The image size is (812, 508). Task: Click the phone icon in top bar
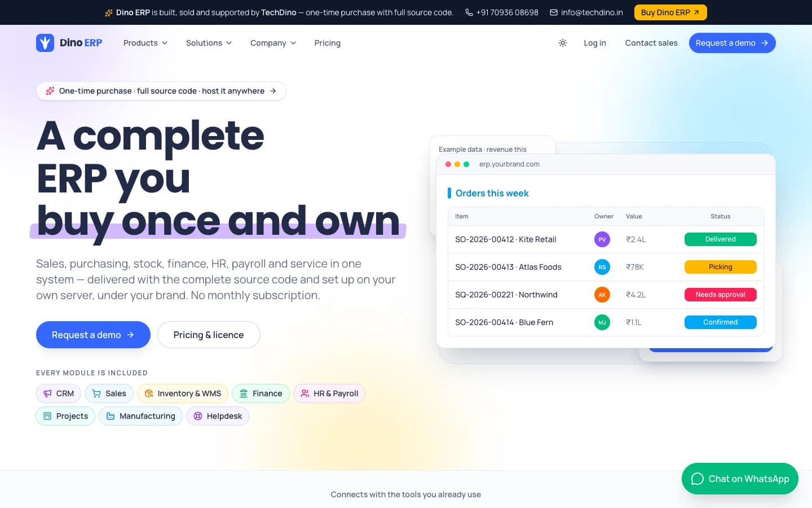point(469,12)
